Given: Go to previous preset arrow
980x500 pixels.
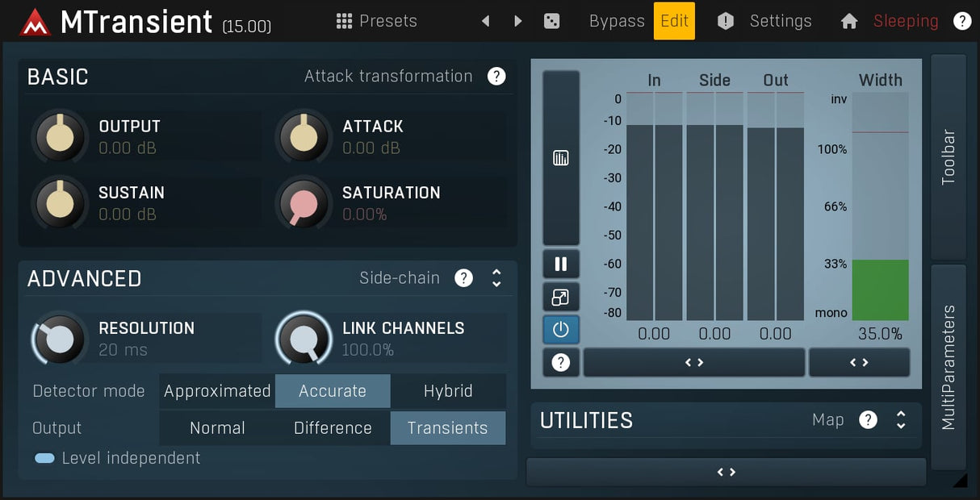Looking at the screenshot, I should point(485,21).
